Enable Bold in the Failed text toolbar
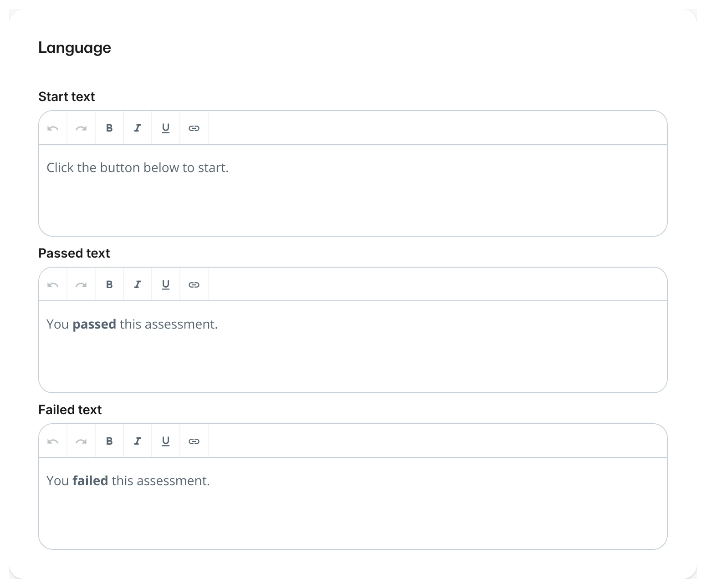 click(x=109, y=441)
